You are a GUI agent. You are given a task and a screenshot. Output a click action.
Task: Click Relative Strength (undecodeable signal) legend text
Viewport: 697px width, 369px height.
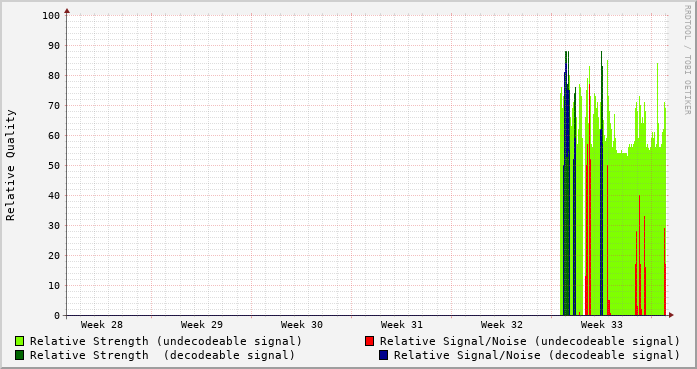pos(166,341)
